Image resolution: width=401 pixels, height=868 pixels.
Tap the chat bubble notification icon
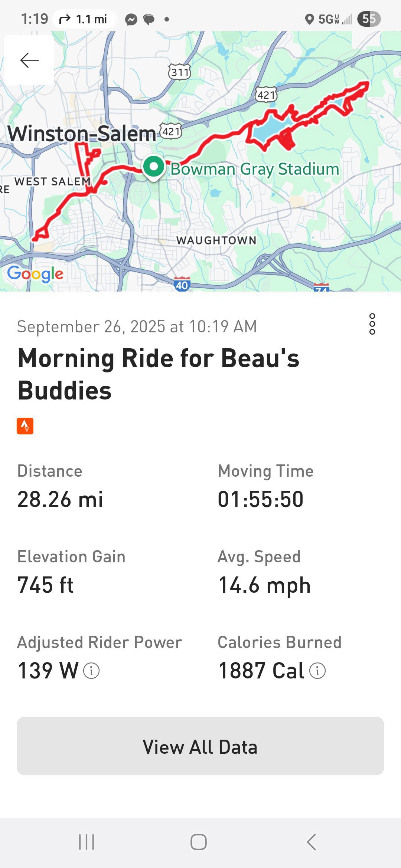149,19
